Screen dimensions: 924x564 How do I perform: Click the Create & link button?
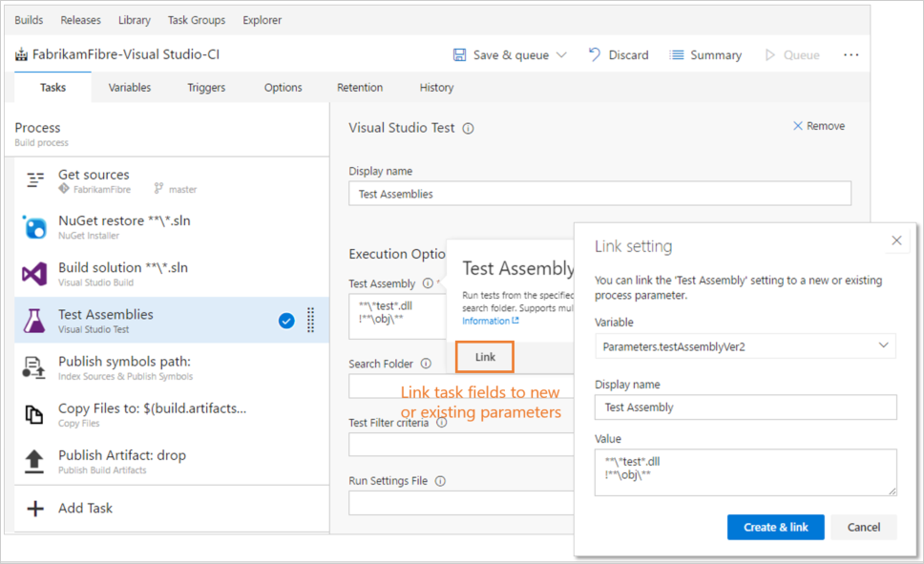click(775, 527)
